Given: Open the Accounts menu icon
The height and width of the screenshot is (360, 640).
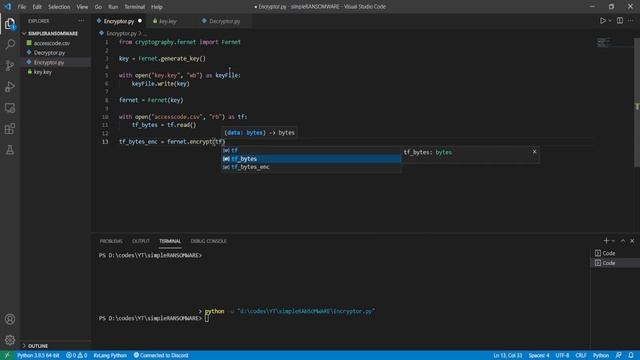Looking at the screenshot, I should (x=10, y=319).
